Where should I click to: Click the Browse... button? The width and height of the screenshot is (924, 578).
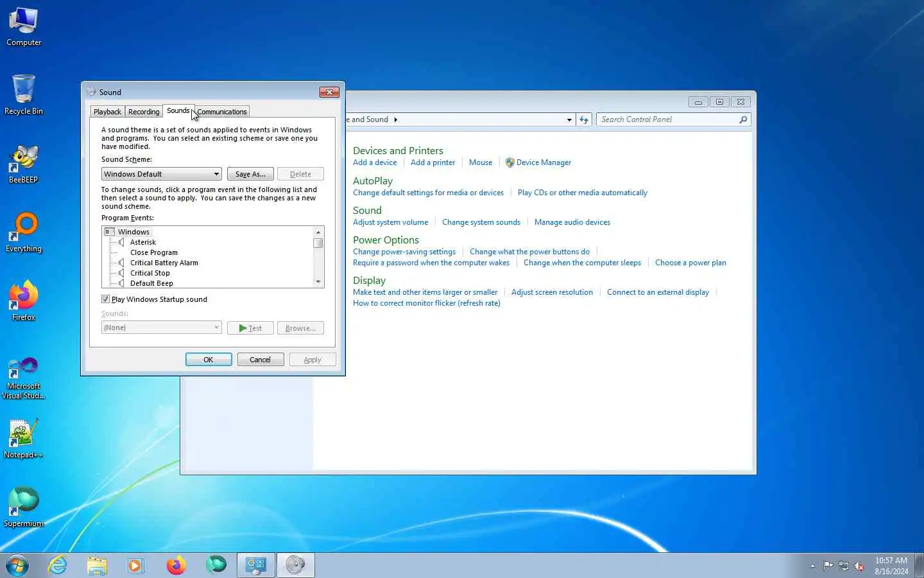point(300,328)
